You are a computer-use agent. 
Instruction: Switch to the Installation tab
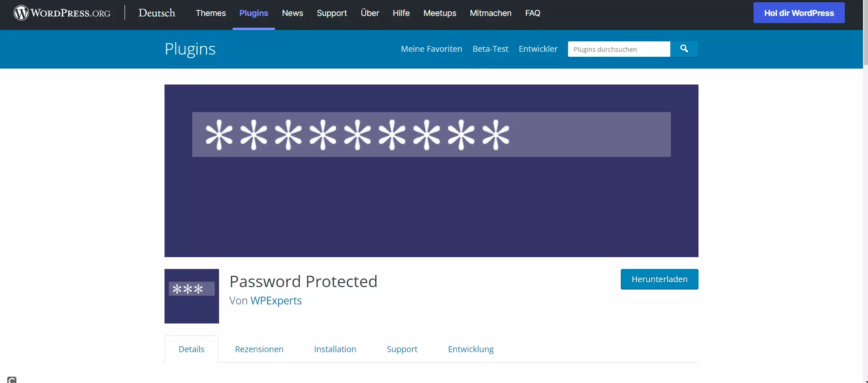point(335,349)
